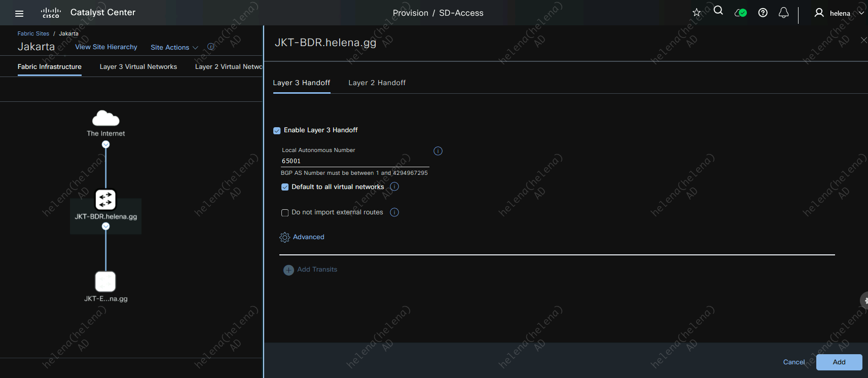
Task: Click The Internet cloud icon
Action: tap(105, 119)
